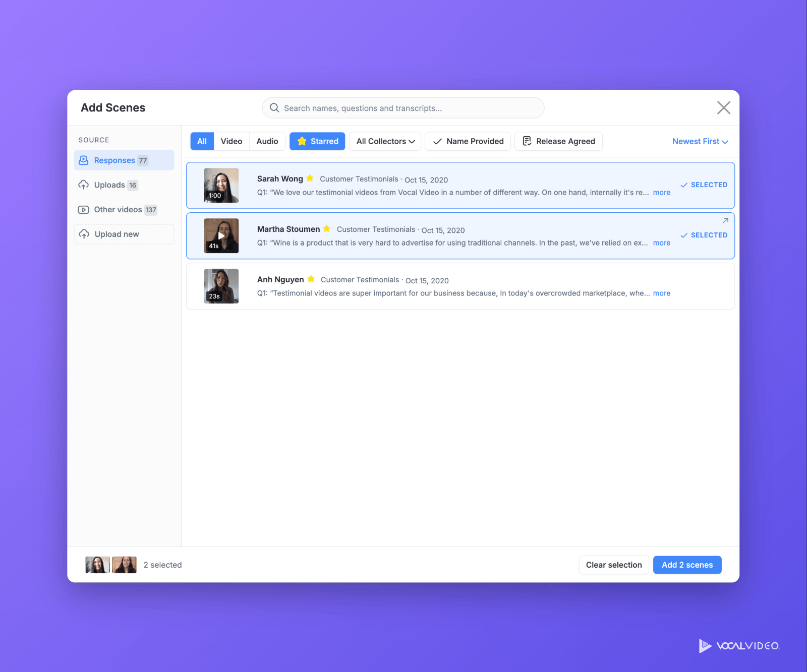The image size is (807, 672).
Task: Click the magnifier icon in the search bar
Action: click(274, 108)
